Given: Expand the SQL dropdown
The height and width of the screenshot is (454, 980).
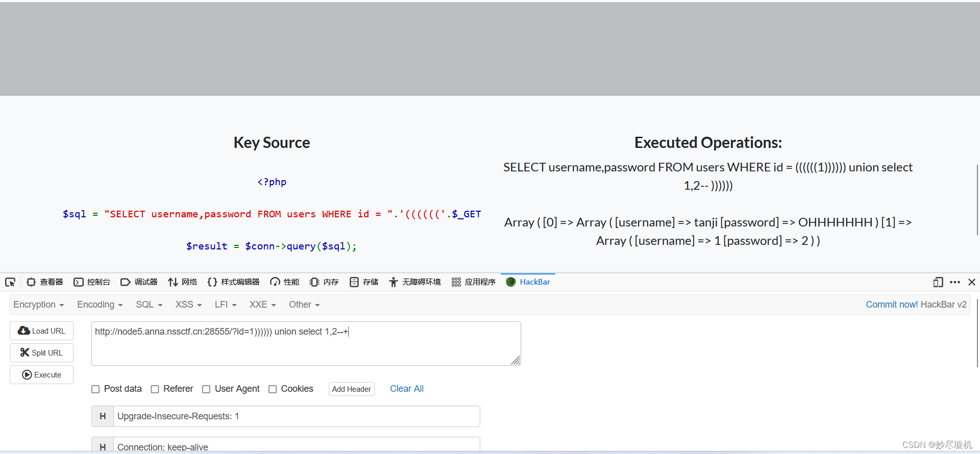Looking at the screenshot, I should [149, 305].
